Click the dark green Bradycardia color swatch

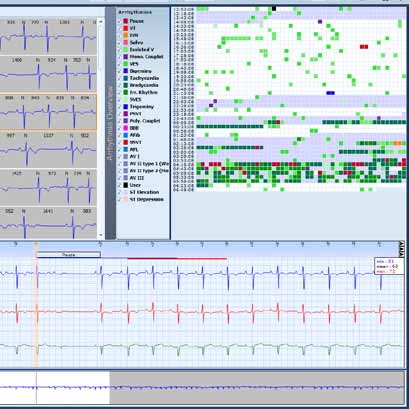[x=126, y=85]
